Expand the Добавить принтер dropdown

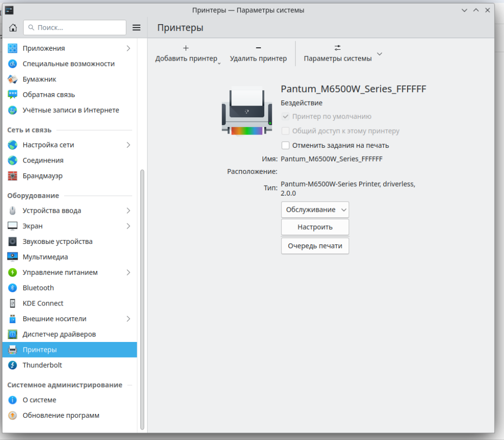tap(220, 63)
